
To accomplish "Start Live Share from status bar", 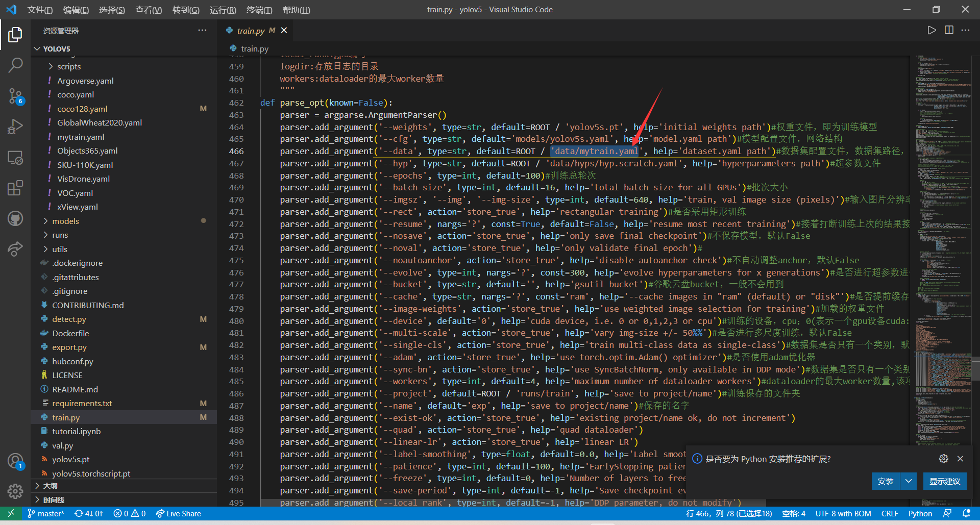I will click(x=179, y=513).
